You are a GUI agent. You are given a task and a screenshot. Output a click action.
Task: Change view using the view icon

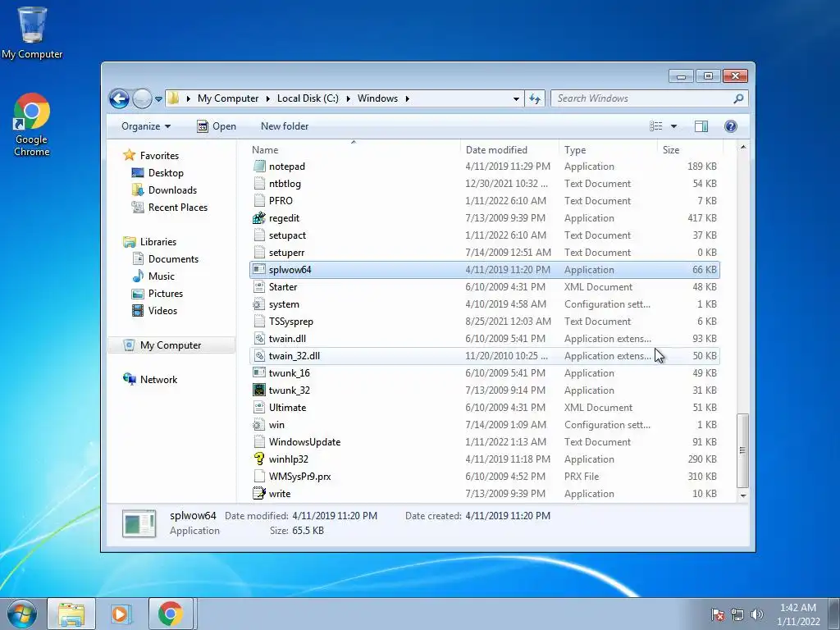coord(656,126)
